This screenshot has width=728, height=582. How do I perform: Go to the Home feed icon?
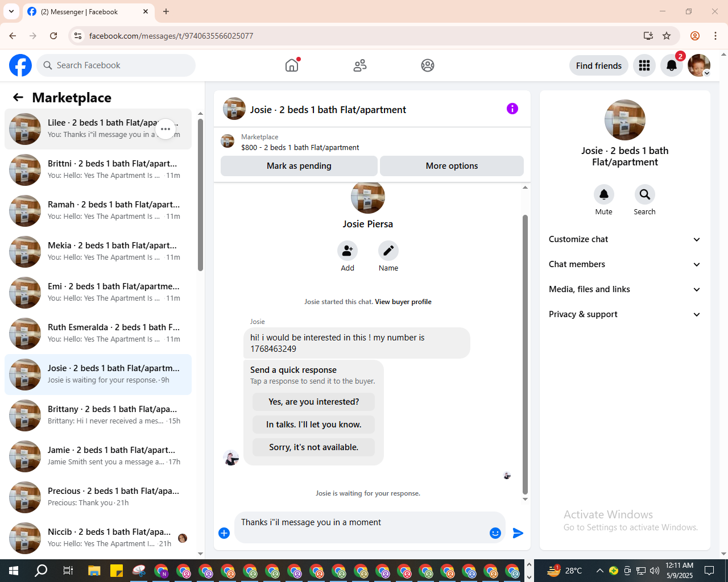(292, 65)
